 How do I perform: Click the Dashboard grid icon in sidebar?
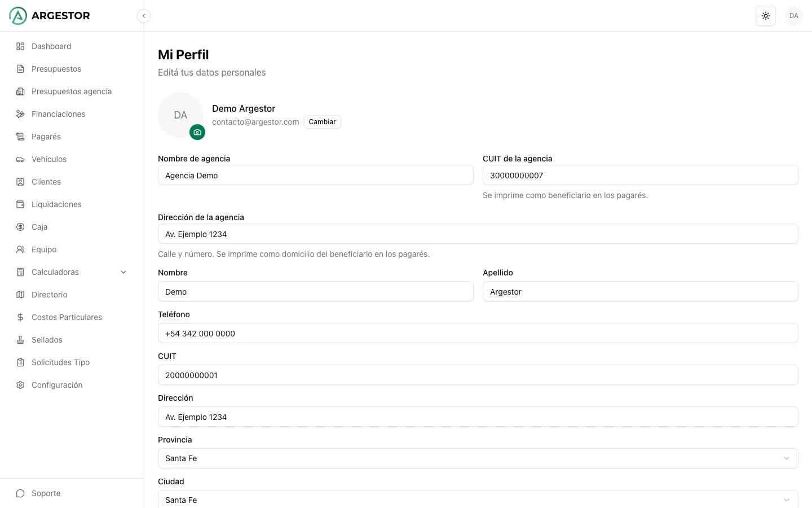(20, 46)
